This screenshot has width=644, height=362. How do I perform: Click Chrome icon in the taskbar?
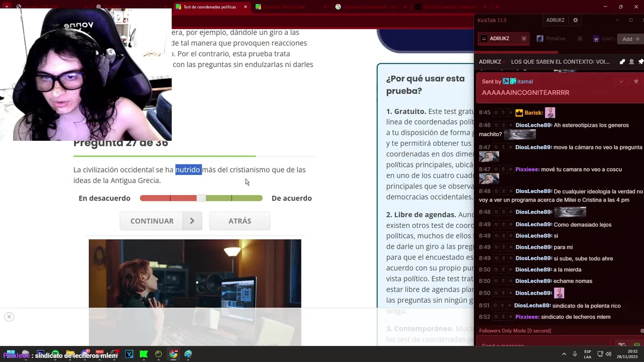pyautogui.click(x=174, y=354)
